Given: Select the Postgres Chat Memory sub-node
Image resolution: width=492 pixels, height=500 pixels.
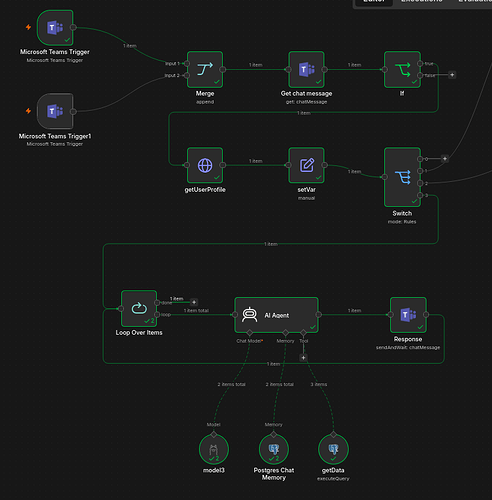Looking at the screenshot, I should click(x=274, y=449).
